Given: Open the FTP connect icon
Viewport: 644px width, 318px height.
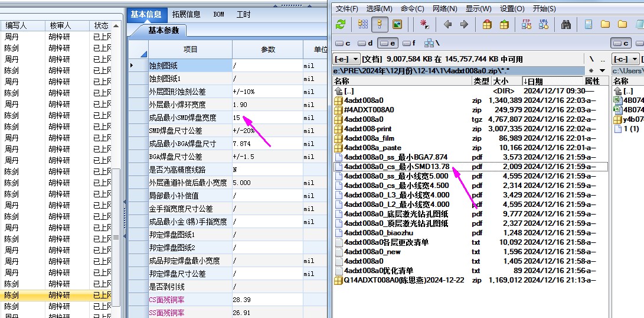Looking at the screenshot, I should [x=527, y=24].
